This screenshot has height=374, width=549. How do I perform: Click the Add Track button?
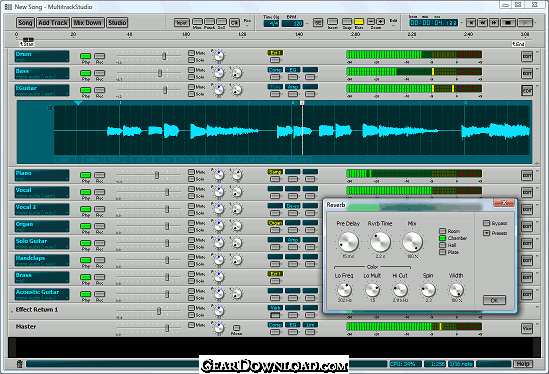click(x=53, y=23)
